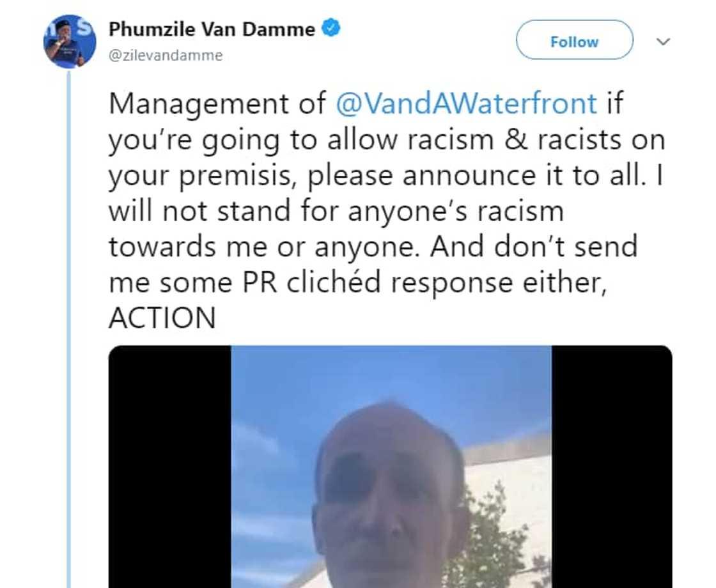The height and width of the screenshot is (588, 716).
Task: Open Phumzile Van Damme's profile avatar
Action: point(70,42)
